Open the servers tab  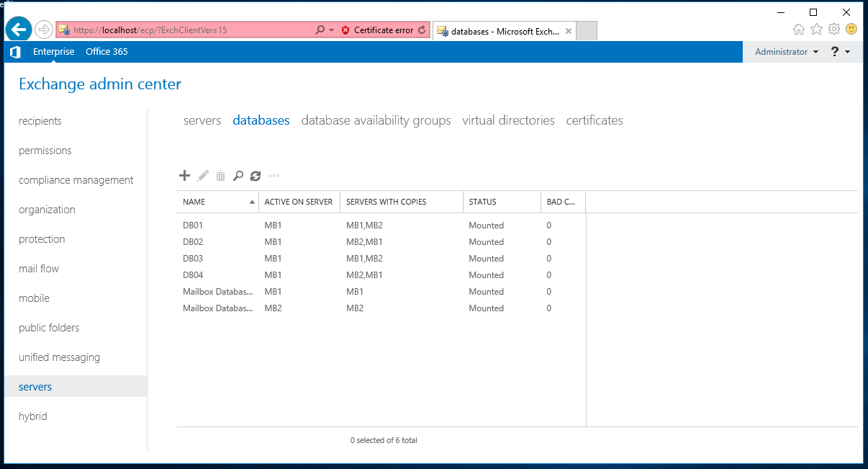(x=202, y=120)
